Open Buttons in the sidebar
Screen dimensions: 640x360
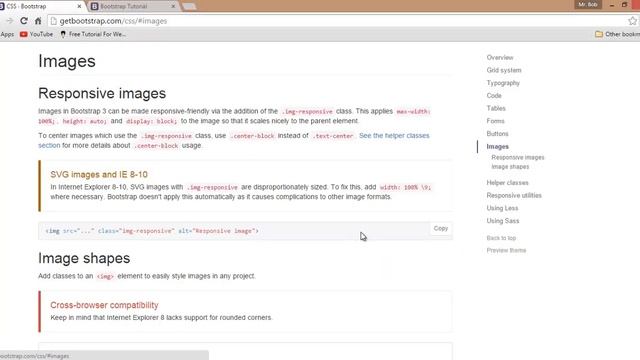[x=498, y=133]
